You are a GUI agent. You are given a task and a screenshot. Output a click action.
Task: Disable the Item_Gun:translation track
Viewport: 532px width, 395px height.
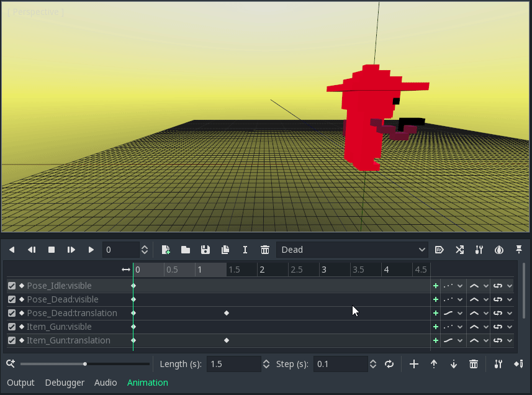(12, 340)
